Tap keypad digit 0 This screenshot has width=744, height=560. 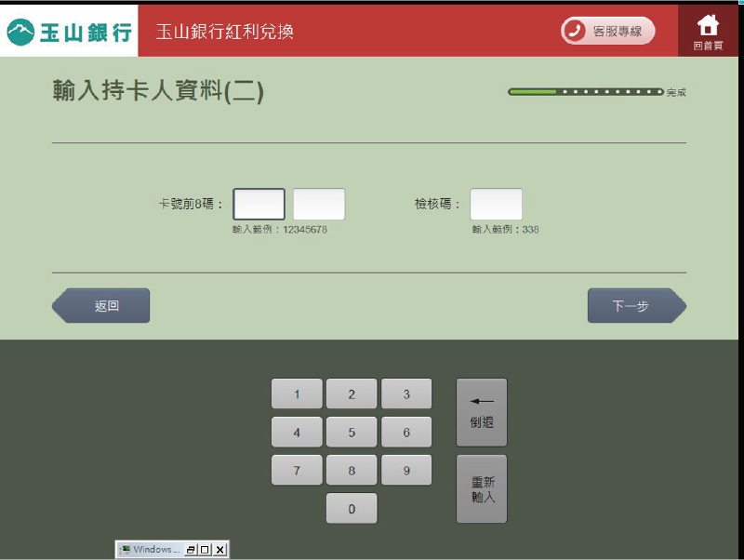(352, 508)
